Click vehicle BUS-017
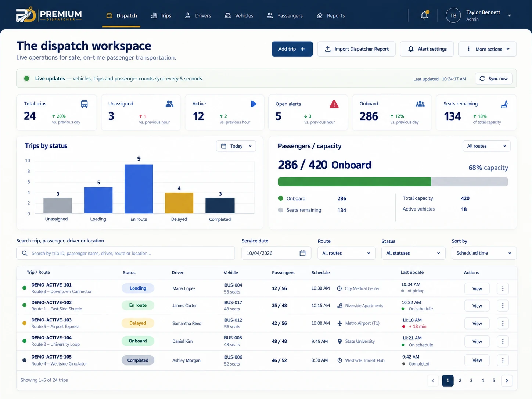Image resolution: width=532 pixels, height=399 pixels. (233, 302)
